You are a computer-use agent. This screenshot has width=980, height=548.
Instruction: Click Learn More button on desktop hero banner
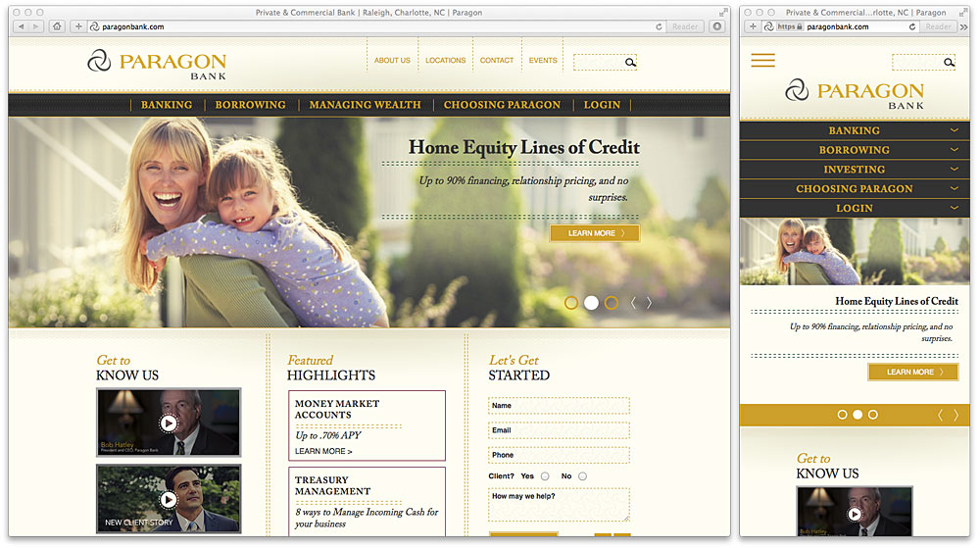click(x=595, y=233)
